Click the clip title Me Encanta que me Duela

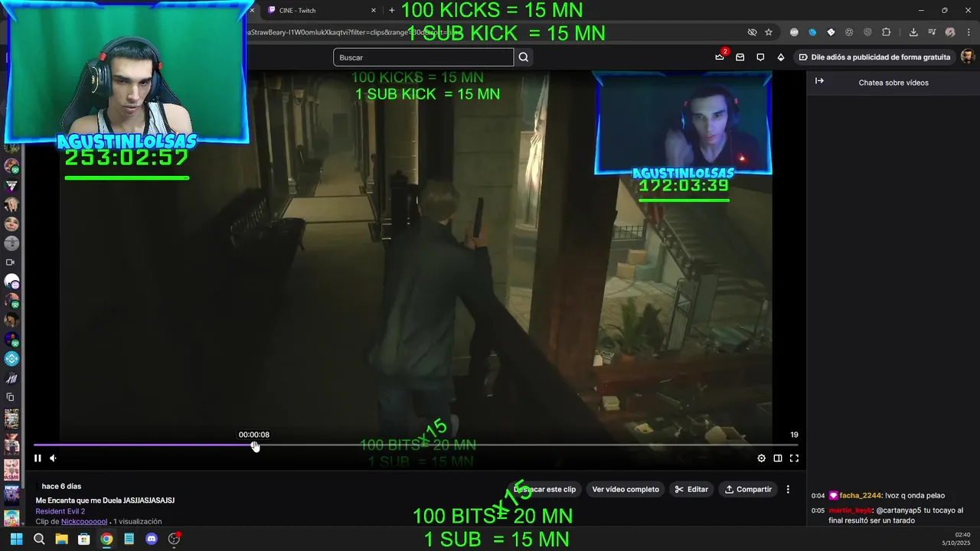click(x=105, y=500)
